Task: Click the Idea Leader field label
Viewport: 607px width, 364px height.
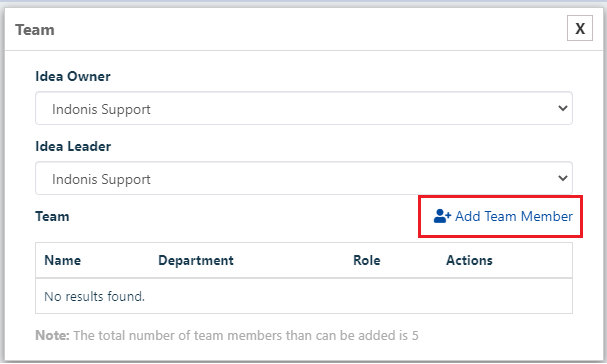Action: pos(73,146)
